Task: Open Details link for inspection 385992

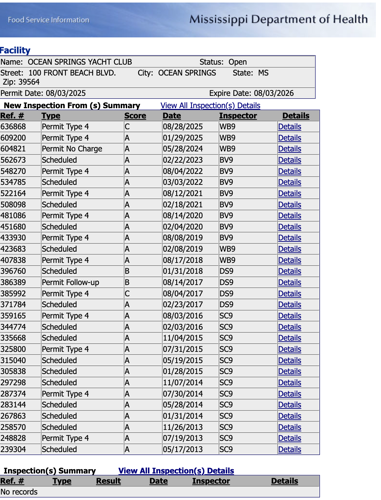Action: (289, 294)
